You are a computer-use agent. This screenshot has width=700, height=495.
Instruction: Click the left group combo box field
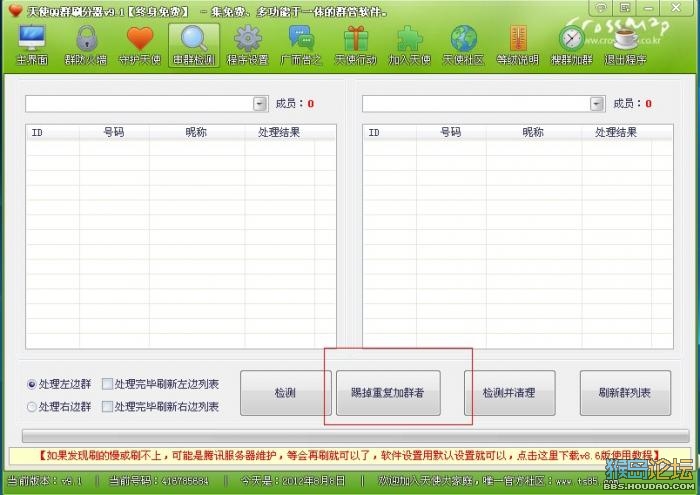[146, 104]
